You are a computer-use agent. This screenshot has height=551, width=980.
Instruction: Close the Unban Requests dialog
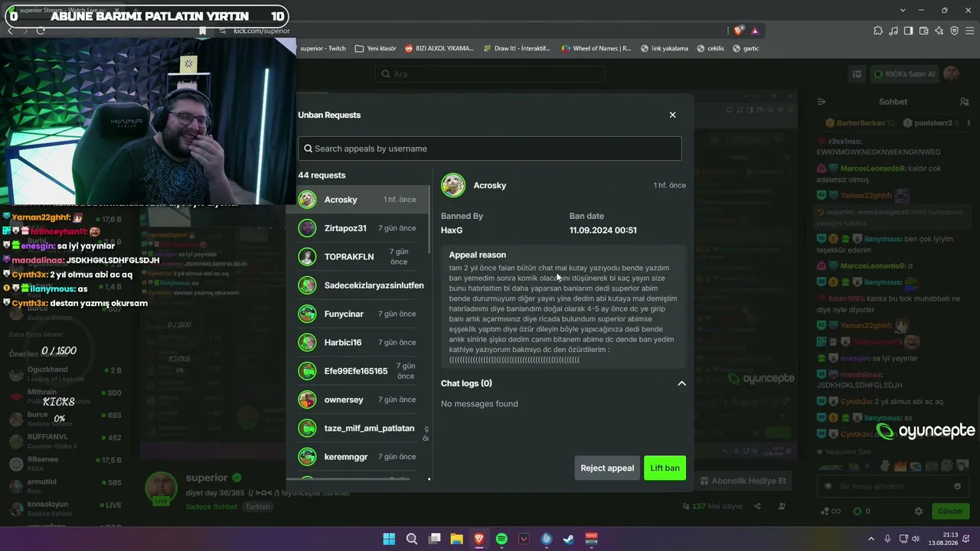click(x=672, y=115)
